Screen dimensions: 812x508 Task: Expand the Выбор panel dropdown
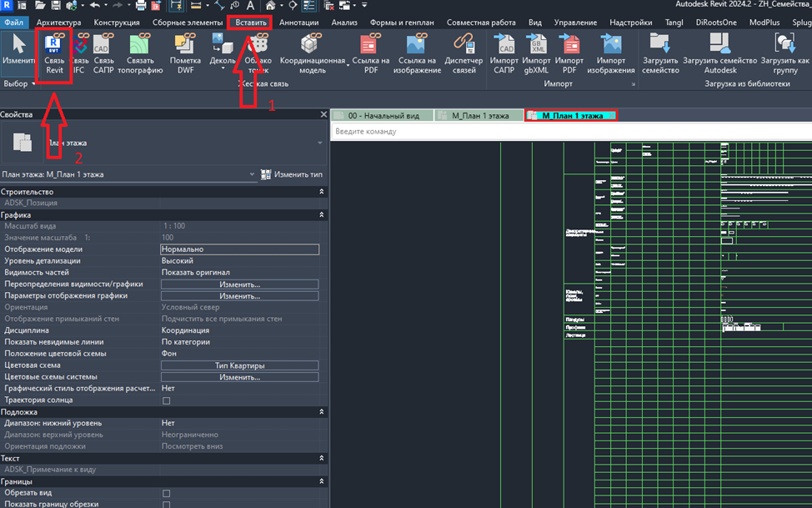[33, 84]
